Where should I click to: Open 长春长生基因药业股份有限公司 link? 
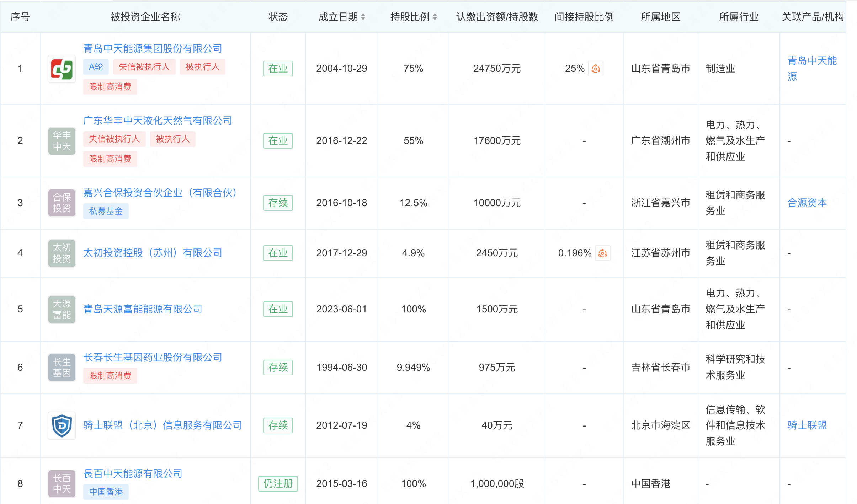[x=153, y=358]
